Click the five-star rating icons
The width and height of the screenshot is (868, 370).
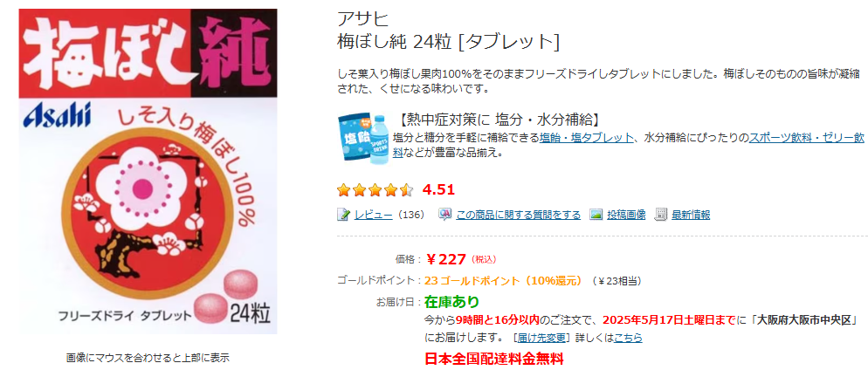375,190
